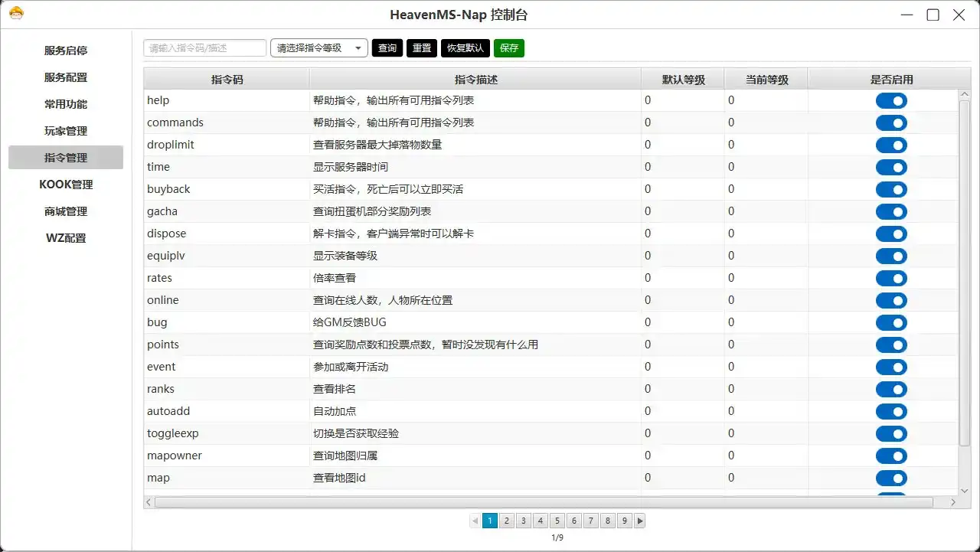Open the 请选择指令等级 dropdown
The width and height of the screenshot is (980, 552).
(319, 48)
